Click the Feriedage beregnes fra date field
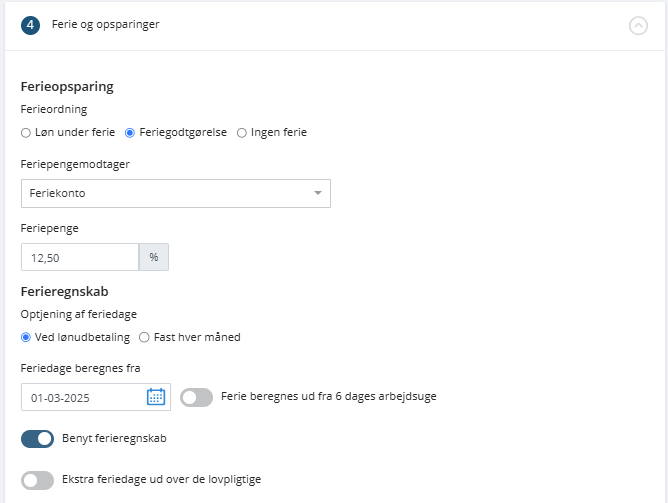Viewport: 668px width, 503px height. pos(96,397)
